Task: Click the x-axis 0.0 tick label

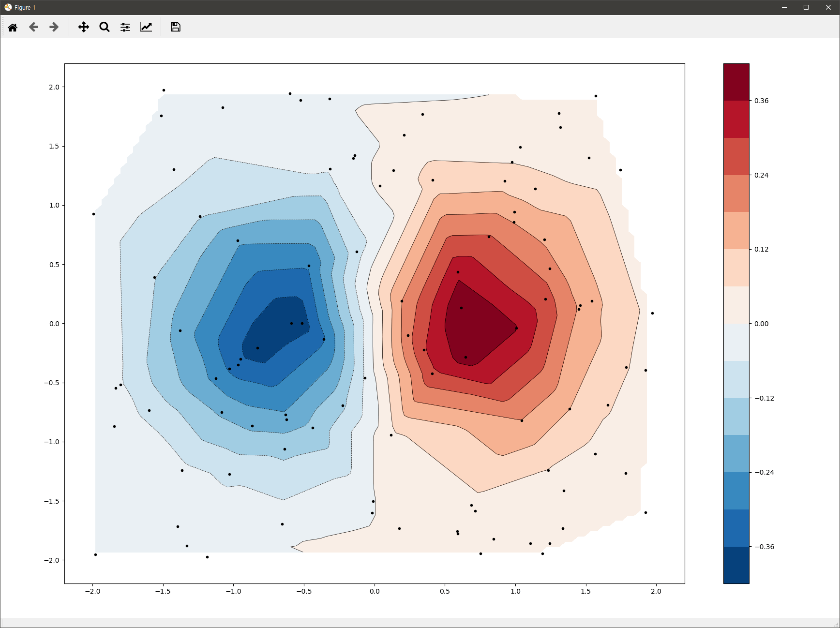Action: pos(375,591)
